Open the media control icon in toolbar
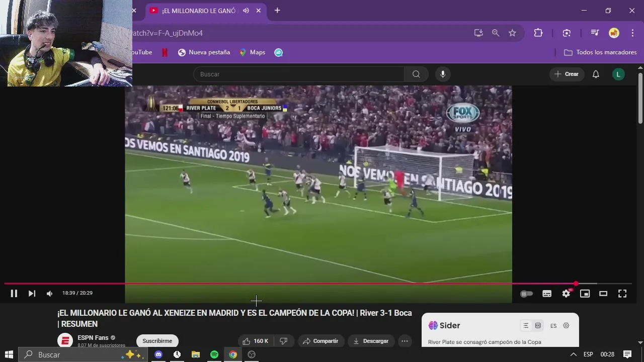Image resolution: width=644 pixels, height=362 pixels. (595, 33)
